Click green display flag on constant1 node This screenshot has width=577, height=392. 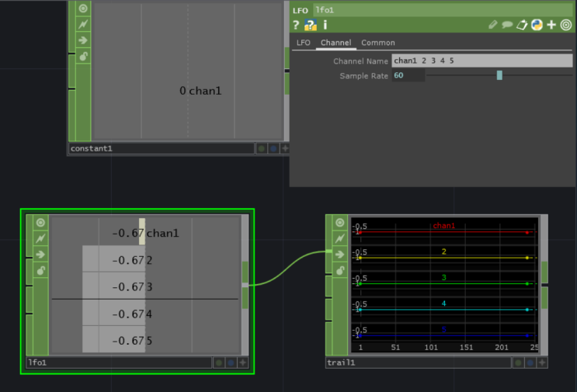tap(261, 148)
